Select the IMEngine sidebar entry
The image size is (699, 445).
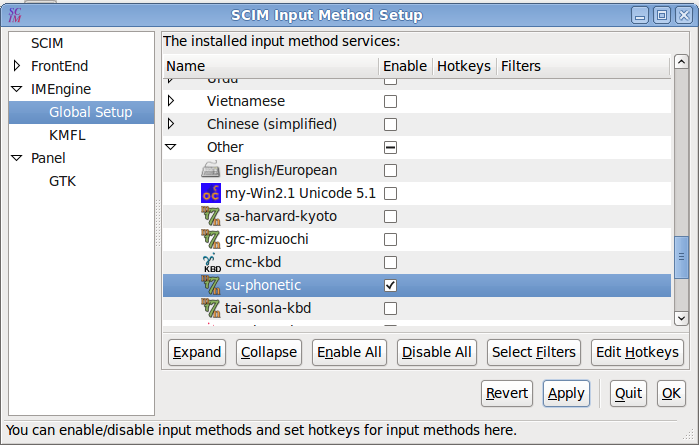point(61,89)
